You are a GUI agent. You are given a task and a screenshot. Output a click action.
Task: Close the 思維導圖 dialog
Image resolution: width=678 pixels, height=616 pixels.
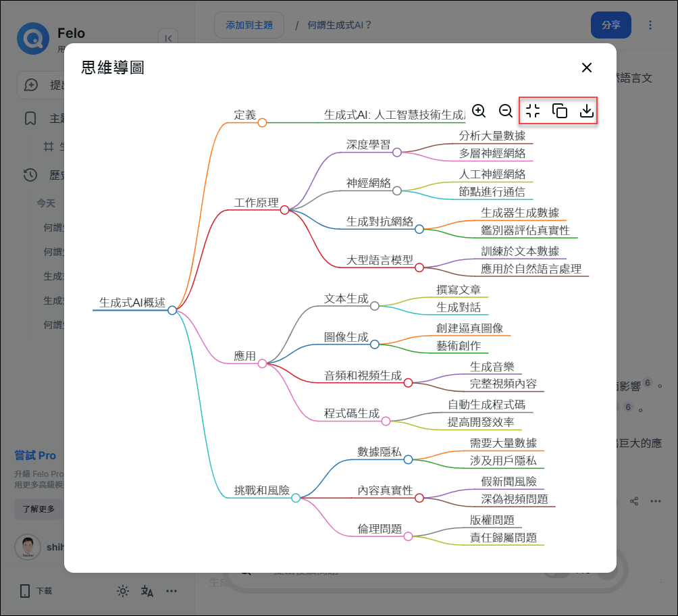coord(586,68)
